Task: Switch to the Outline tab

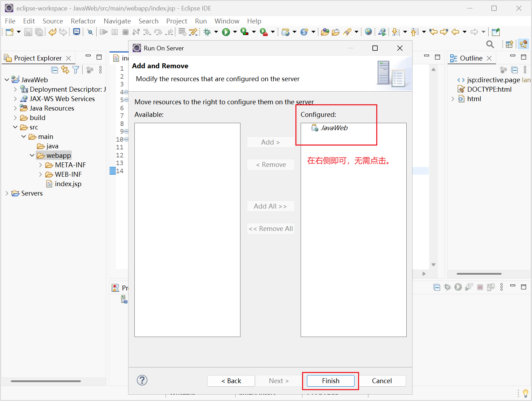Action: coord(471,58)
